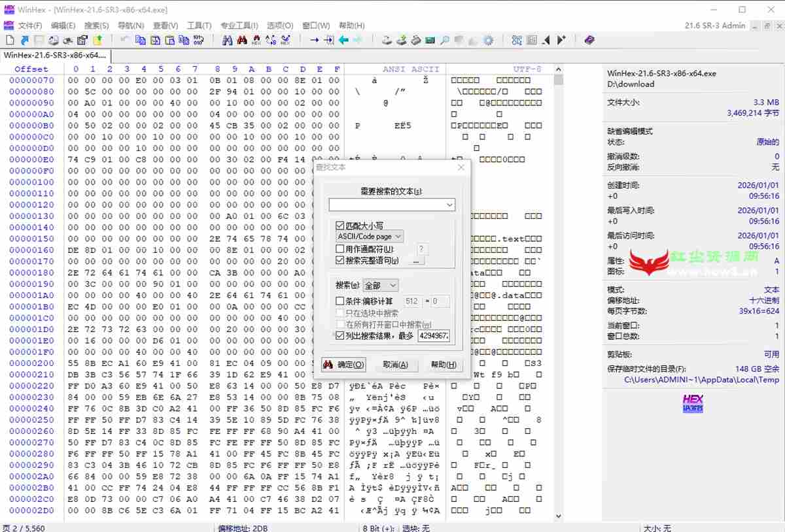Image resolution: width=785 pixels, height=532 pixels.
Task: Select the WinHex-21.6-SR3-x86-x64 file tab
Action: [x=54, y=56]
